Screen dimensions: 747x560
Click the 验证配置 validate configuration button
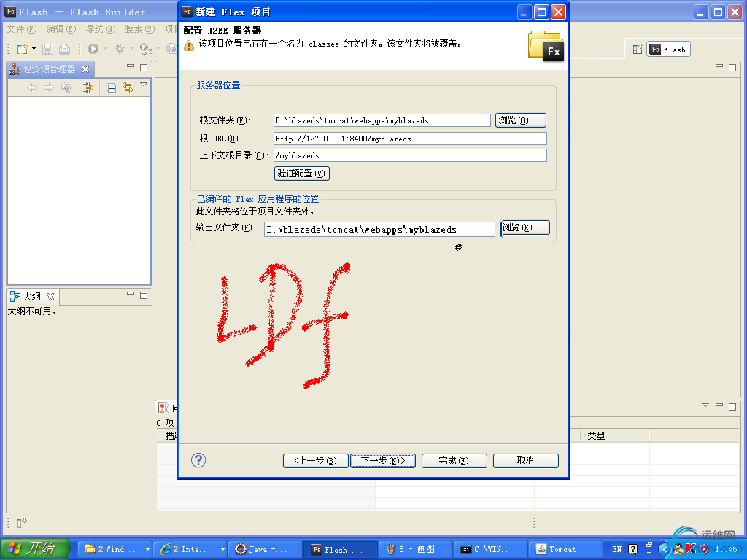pyautogui.click(x=301, y=174)
